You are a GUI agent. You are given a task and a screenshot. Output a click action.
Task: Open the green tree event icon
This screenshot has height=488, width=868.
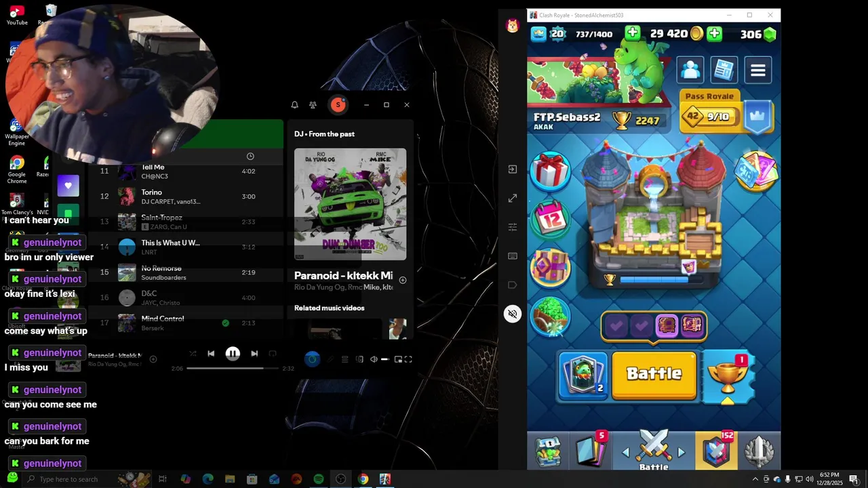[551, 317]
